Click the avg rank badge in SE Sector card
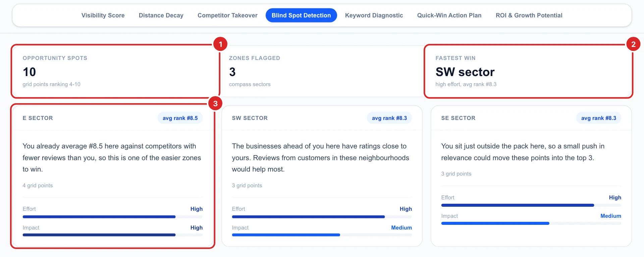644x257 pixels. coord(599,118)
